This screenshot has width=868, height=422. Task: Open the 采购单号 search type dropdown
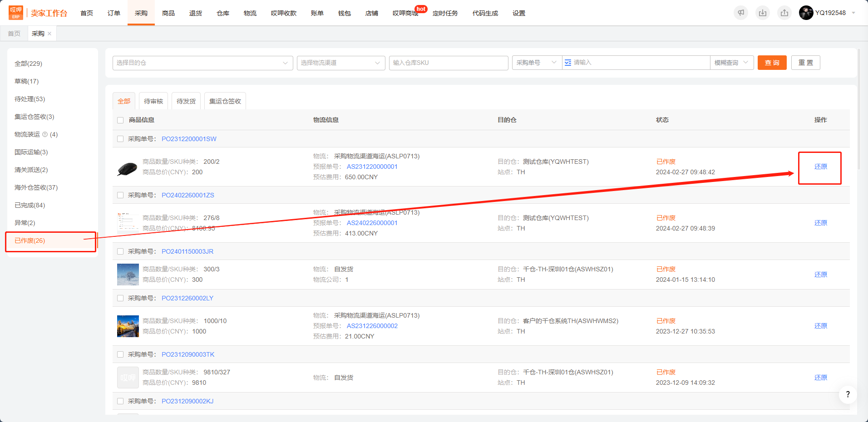point(537,63)
